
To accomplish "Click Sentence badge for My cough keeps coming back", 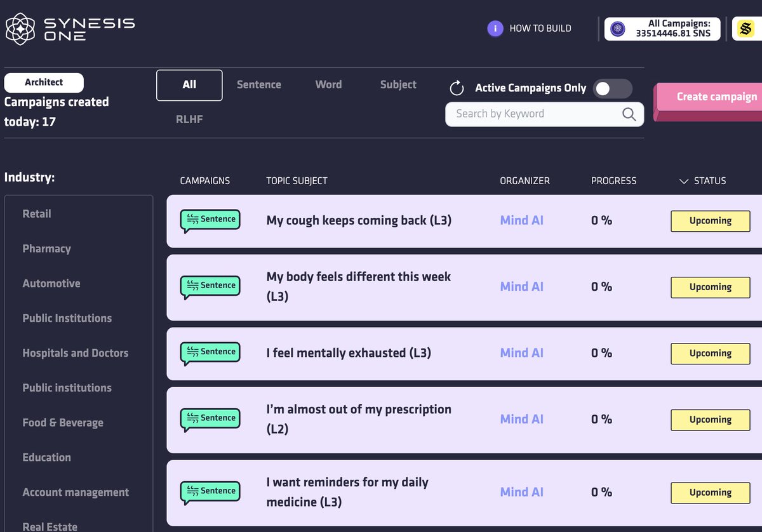I will click(210, 221).
